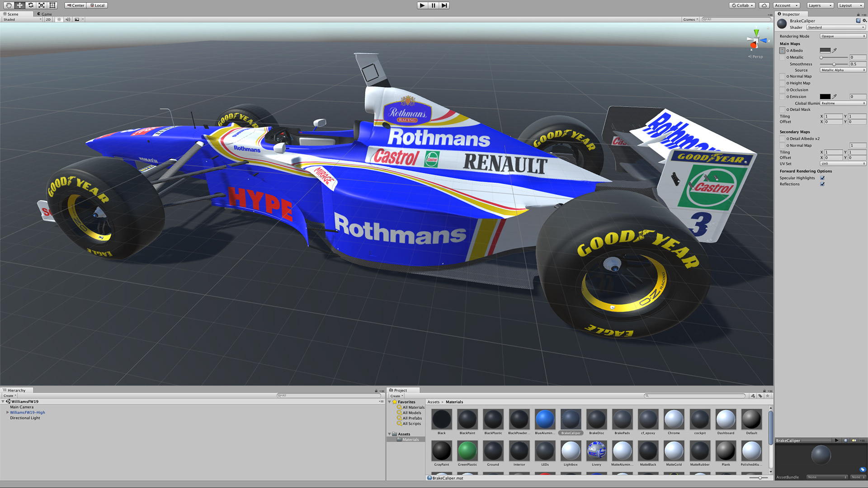Toggle scene effects image icon
Image resolution: width=868 pixels, height=488 pixels.
click(77, 19)
